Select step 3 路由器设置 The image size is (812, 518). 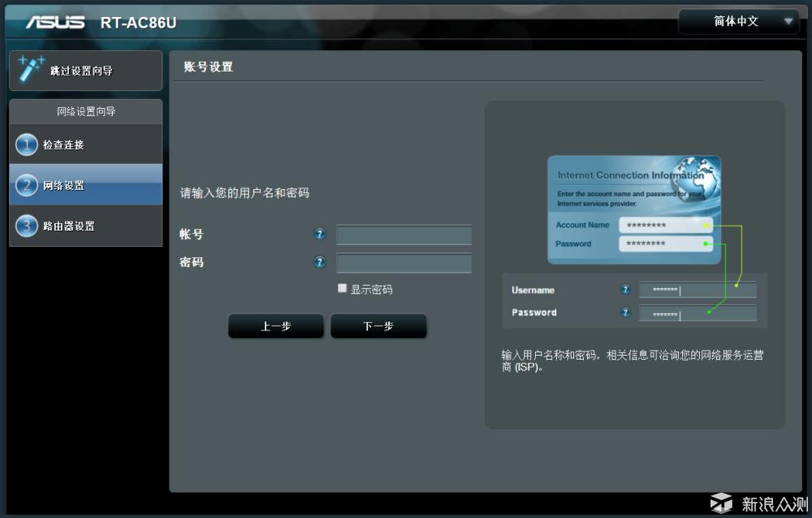tap(85, 226)
